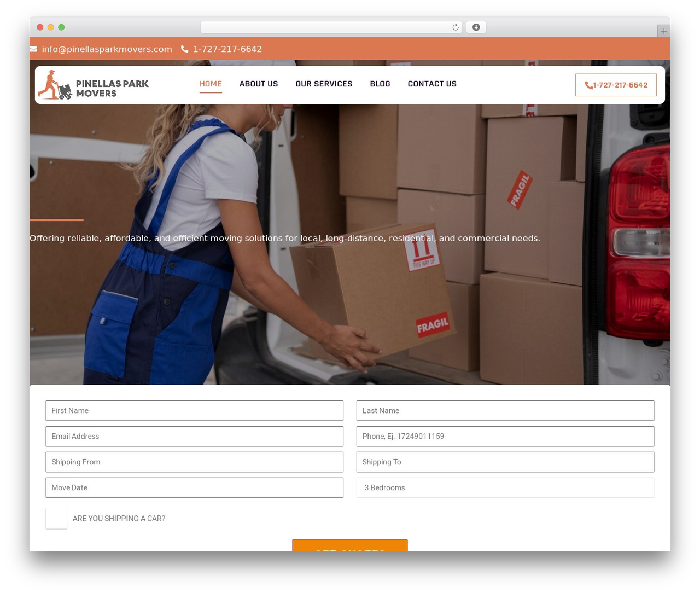Open the Move Date field
Image resolution: width=700 pixels, height=593 pixels.
click(x=195, y=488)
